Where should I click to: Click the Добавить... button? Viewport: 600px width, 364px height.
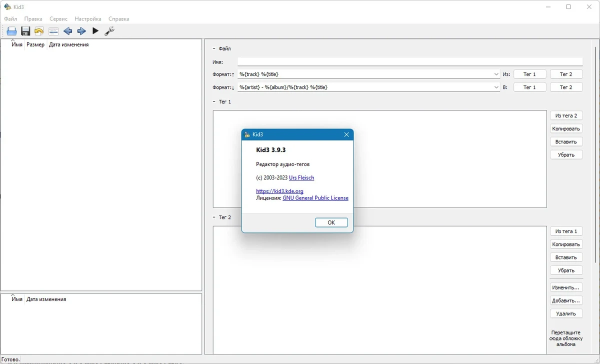click(566, 300)
